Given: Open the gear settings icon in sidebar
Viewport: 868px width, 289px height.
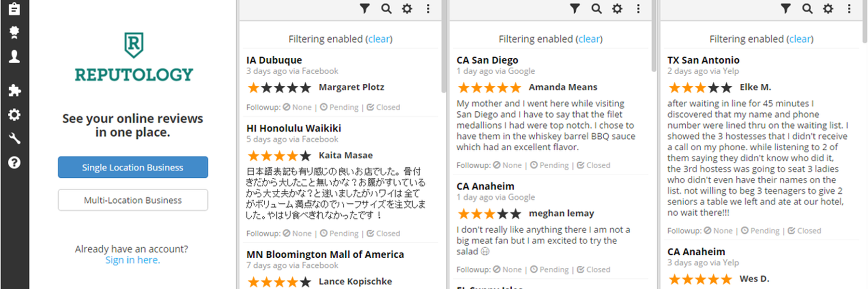Looking at the screenshot, I should (14, 115).
